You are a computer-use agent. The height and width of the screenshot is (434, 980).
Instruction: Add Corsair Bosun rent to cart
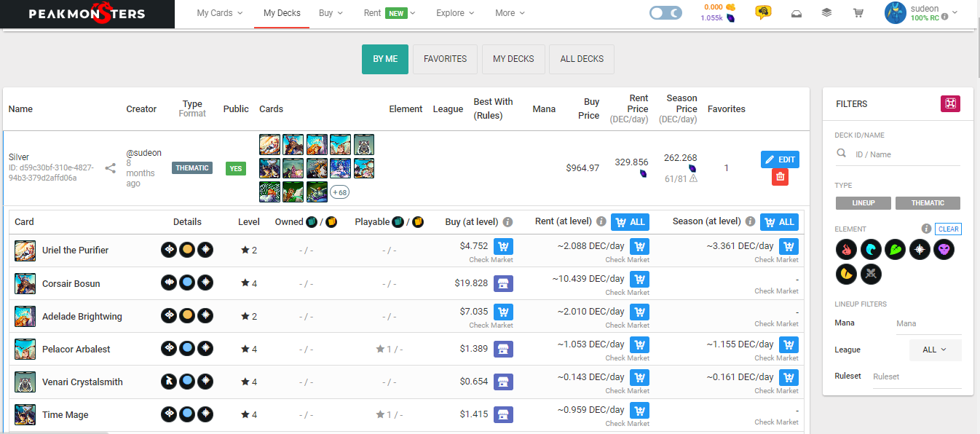[639, 280]
